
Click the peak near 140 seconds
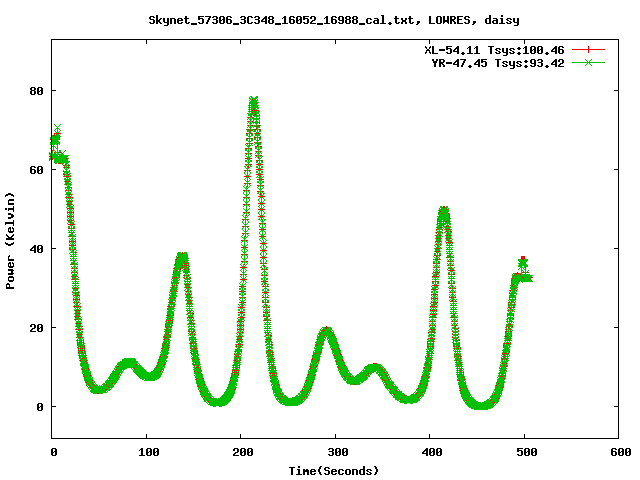click(x=182, y=256)
